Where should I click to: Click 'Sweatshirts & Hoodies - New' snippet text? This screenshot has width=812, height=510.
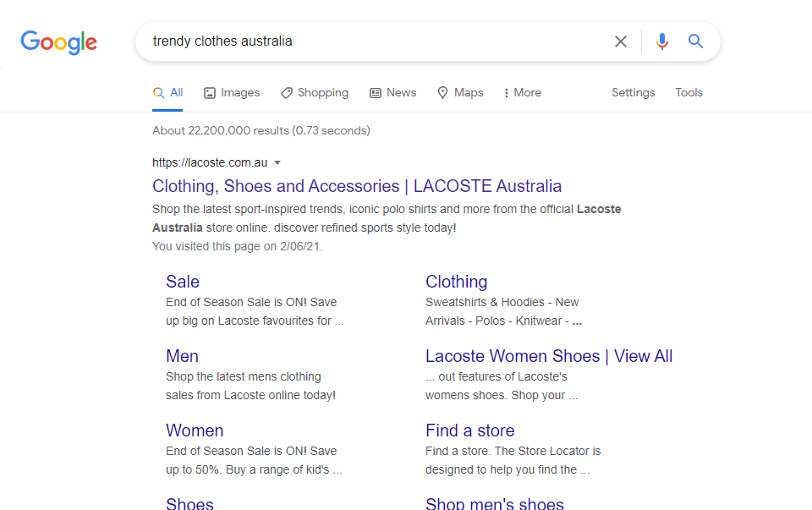tap(502, 303)
